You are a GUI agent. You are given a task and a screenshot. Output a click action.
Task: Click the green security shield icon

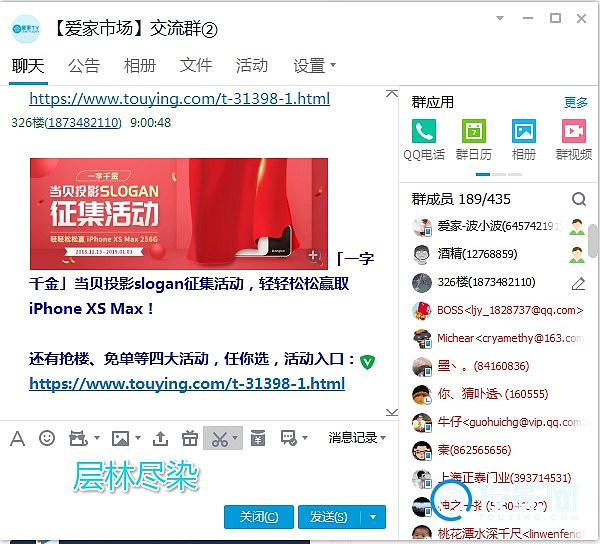point(367,362)
